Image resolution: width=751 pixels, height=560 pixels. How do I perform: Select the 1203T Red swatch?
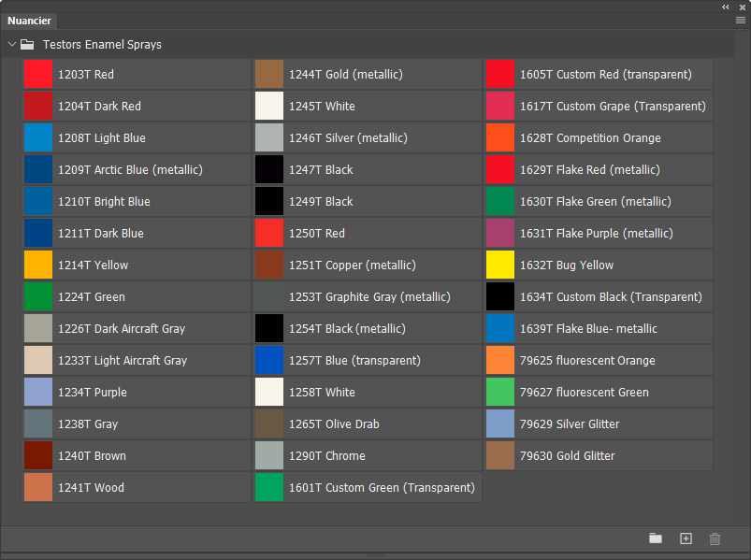[x=38, y=75]
